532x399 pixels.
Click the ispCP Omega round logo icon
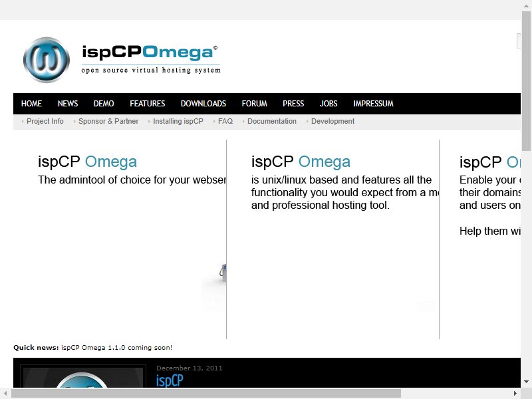pos(47,60)
